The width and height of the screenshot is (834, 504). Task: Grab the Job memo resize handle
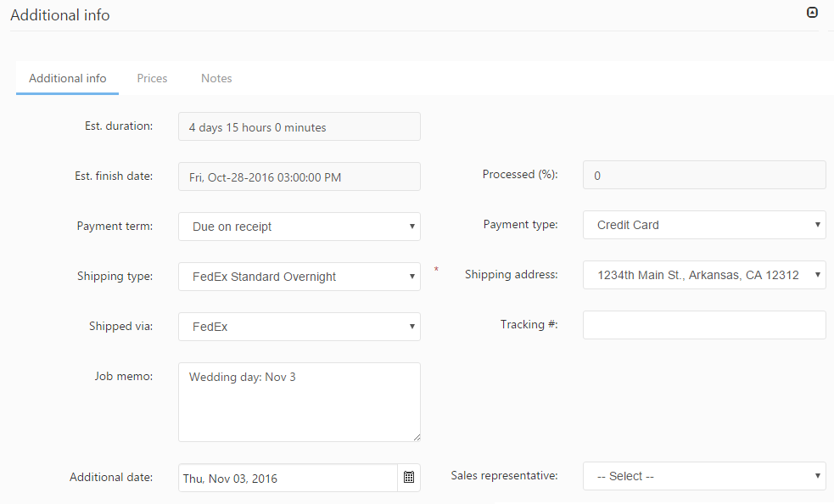417,438
